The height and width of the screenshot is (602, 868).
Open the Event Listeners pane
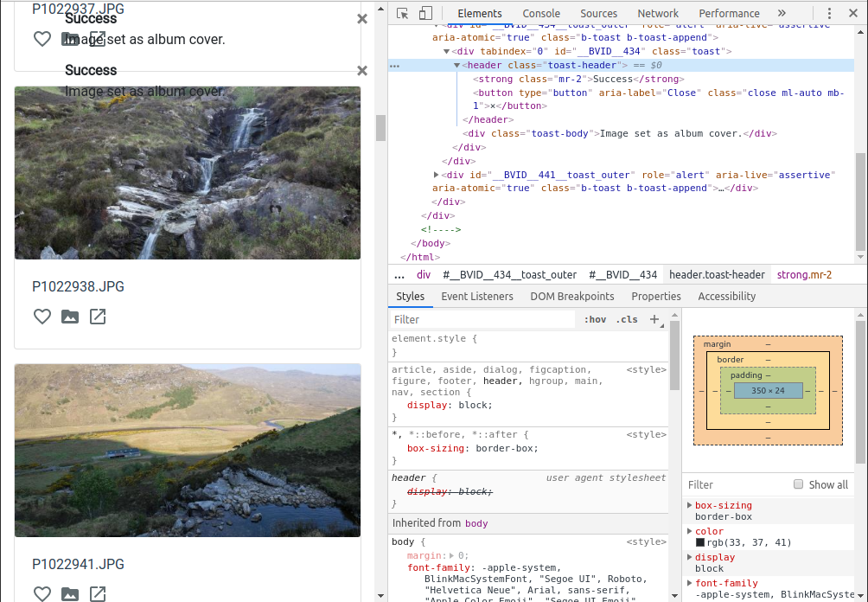point(477,297)
